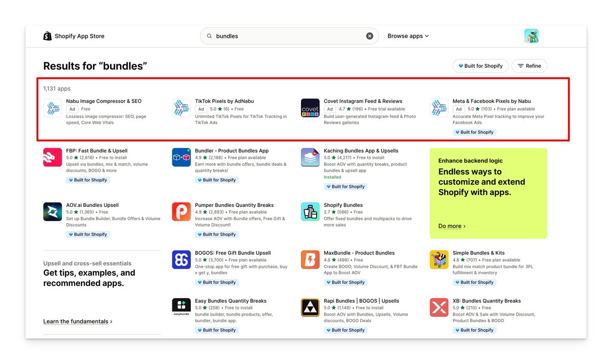Click Built for Shopify badge under FBP
Viewport: 612px width, 364px height.
(x=88, y=180)
